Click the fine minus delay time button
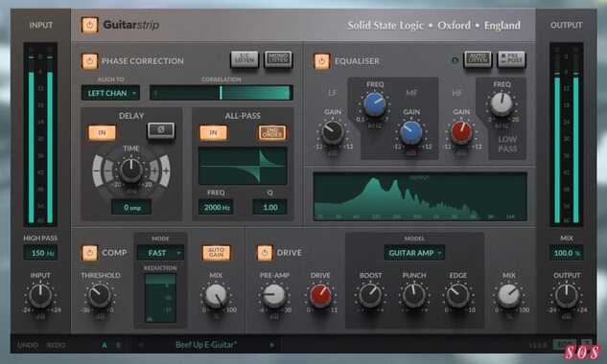Viewport: 607px width, 364px height. click(x=108, y=171)
